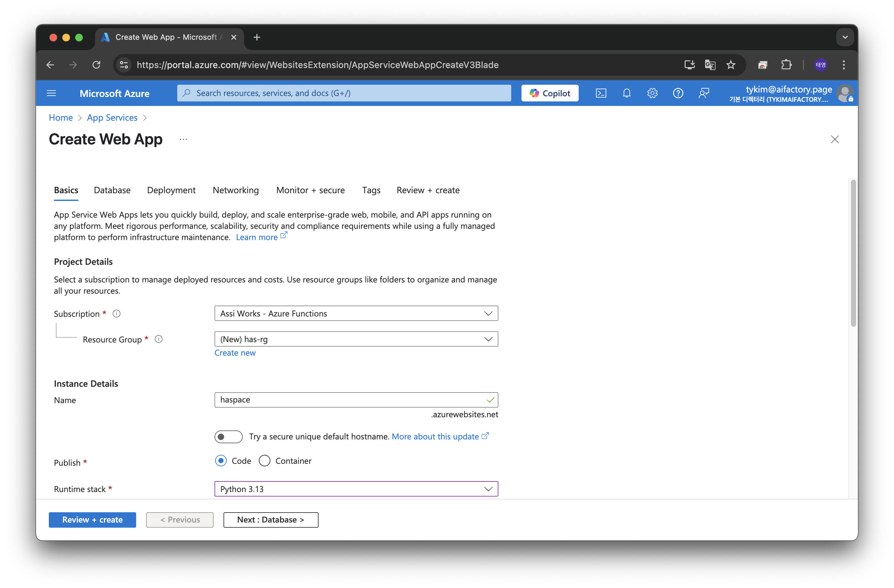Image resolution: width=894 pixels, height=588 pixels.
Task: Expand the Resource Group dropdown
Action: (x=356, y=339)
